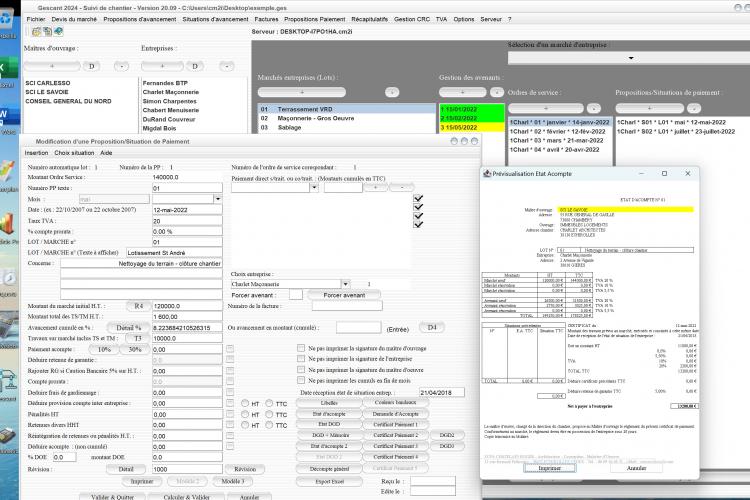This screenshot has height=500, width=750.
Task: Click the D4 button
Action: (x=432, y=327)
